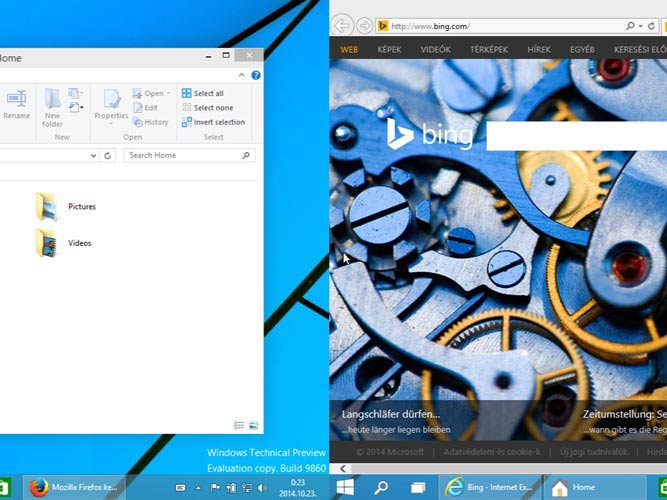The width and height of the screenshot is (667, 500).
Task: Open the touch keyboard tray icon
Action: 180,488
